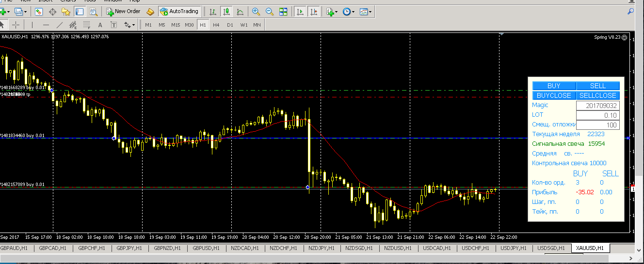Select the Crosshair tool
644x264 pixels.
click(16, 25)
